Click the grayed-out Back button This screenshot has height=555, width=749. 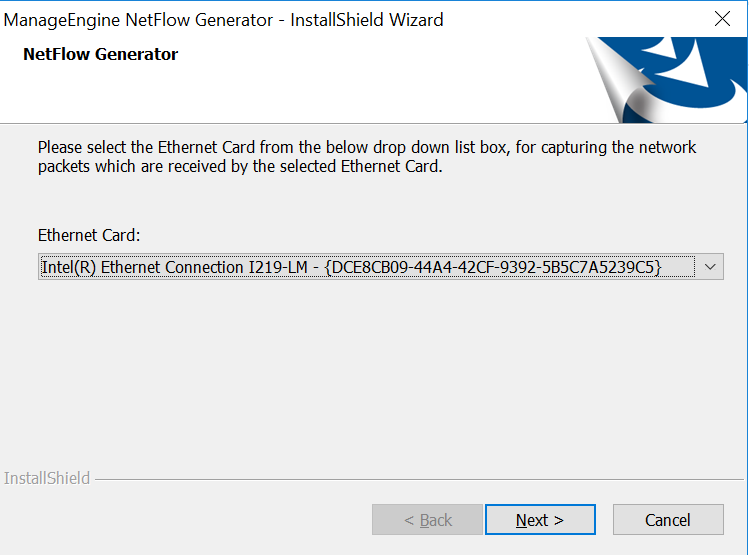pyautogui.click(x=427, y=520)
